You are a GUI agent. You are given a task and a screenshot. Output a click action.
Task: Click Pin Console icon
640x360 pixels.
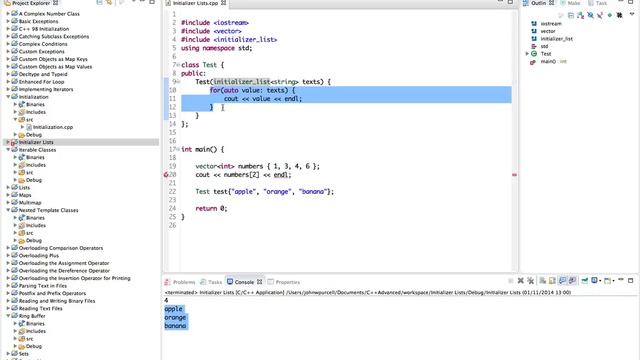584,281
